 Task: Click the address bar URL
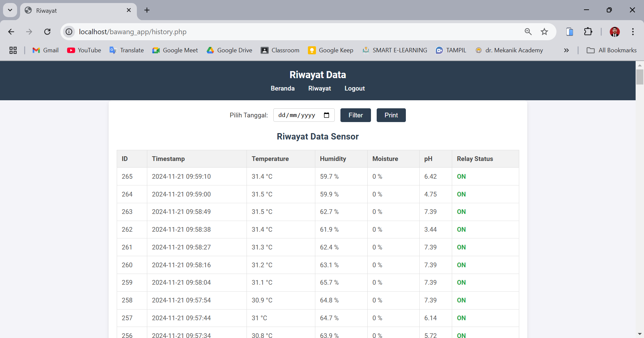coord(132,32)
